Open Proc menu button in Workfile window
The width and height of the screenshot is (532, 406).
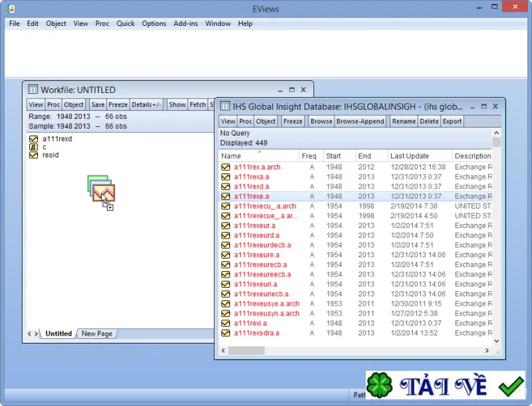[x=53, y=105]
